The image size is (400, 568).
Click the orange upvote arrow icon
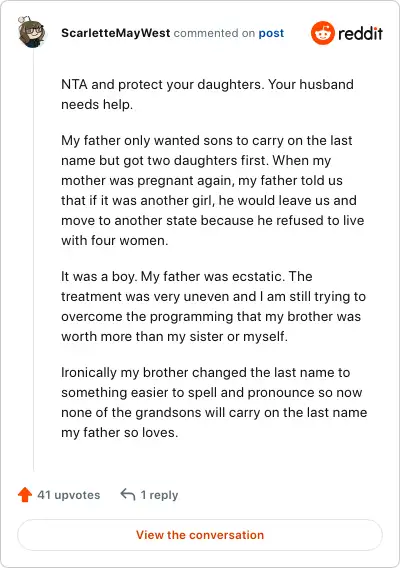(25, 494)
